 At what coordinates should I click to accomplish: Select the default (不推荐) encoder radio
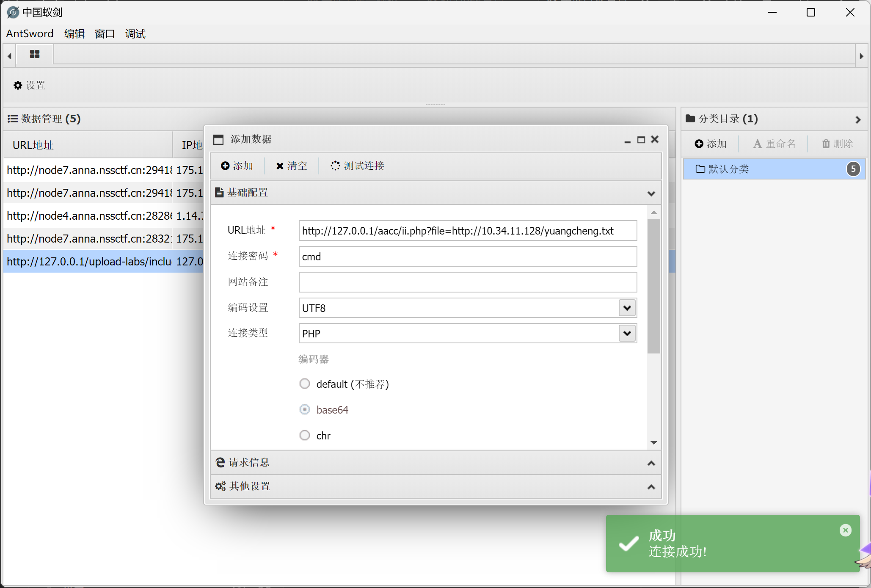pos(305,384)
